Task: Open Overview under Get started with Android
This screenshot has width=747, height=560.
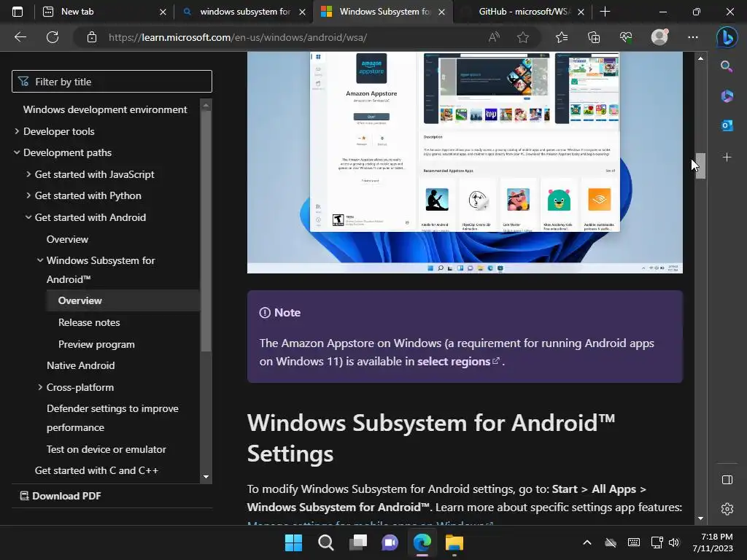Action: [67, 239]
